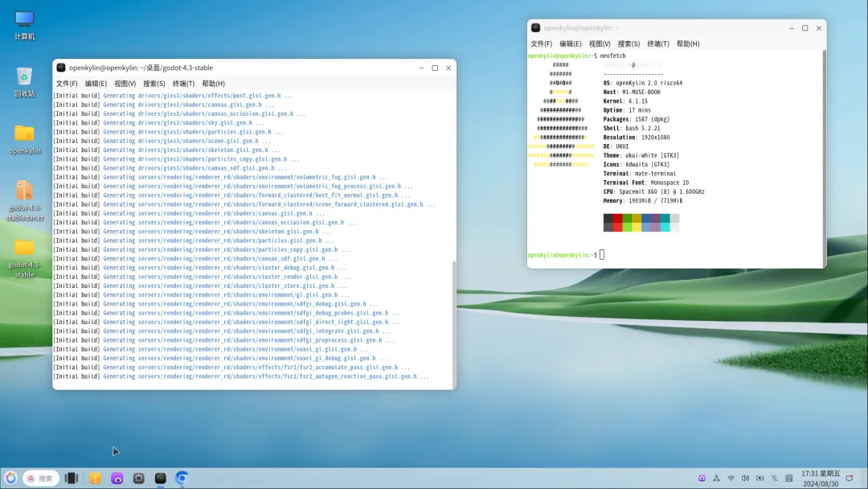The height and width of the screenshot is (489, 868).
Task: Open 帮助(H) menu in godot build terminal
Action: pyautogui.click(x=213, y=84)
